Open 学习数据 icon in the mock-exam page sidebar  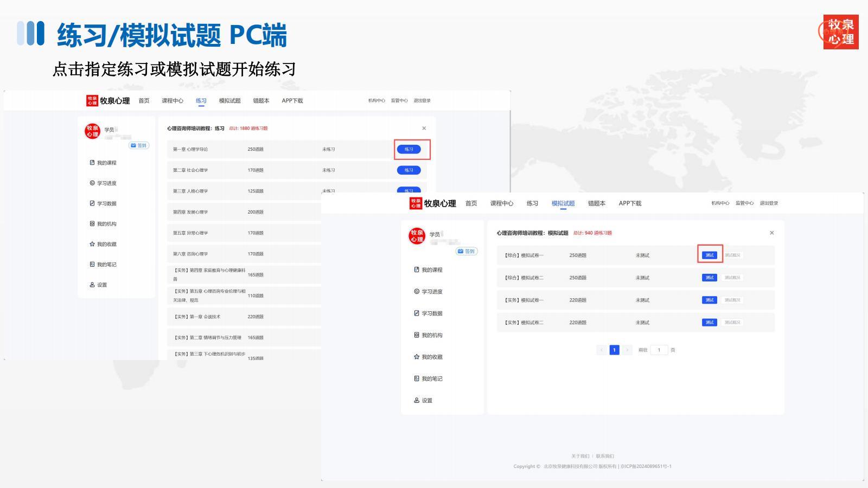417,313
